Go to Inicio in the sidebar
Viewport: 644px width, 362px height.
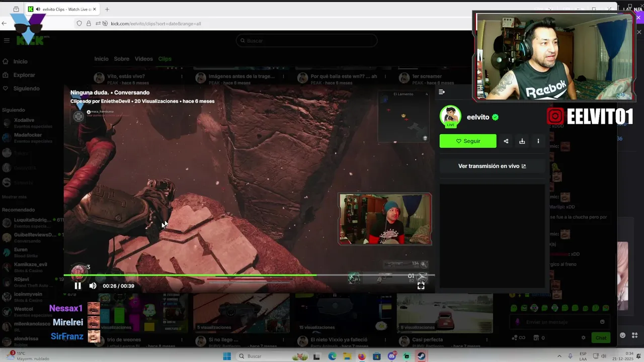(x=20, y=61)
